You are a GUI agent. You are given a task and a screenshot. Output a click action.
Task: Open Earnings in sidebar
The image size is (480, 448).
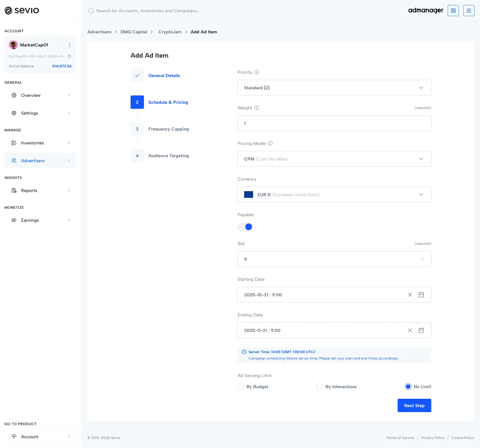(x=40, y=220)
